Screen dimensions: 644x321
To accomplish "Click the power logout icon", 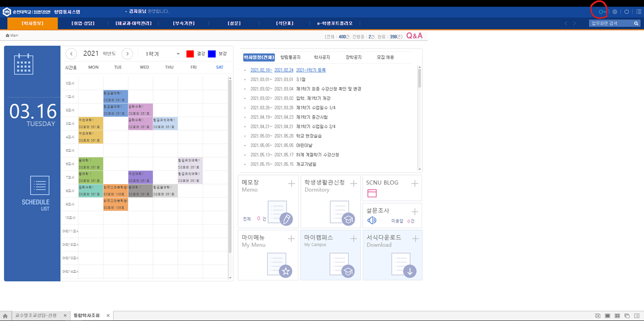I will click(x=627, y=12).
